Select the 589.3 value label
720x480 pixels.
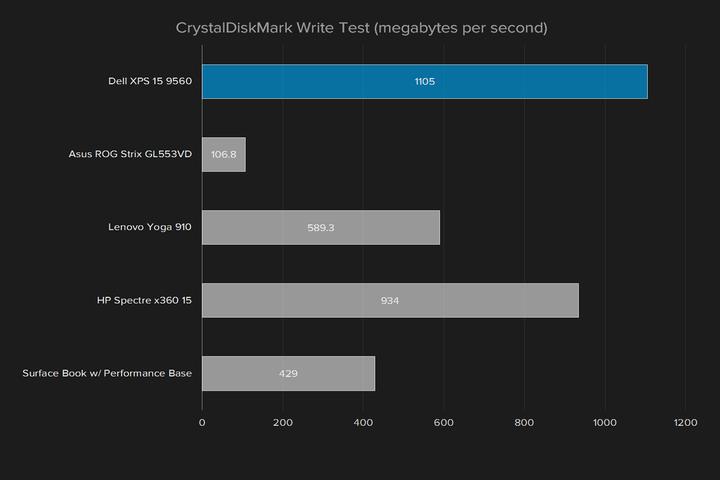(x=321, y=228)
